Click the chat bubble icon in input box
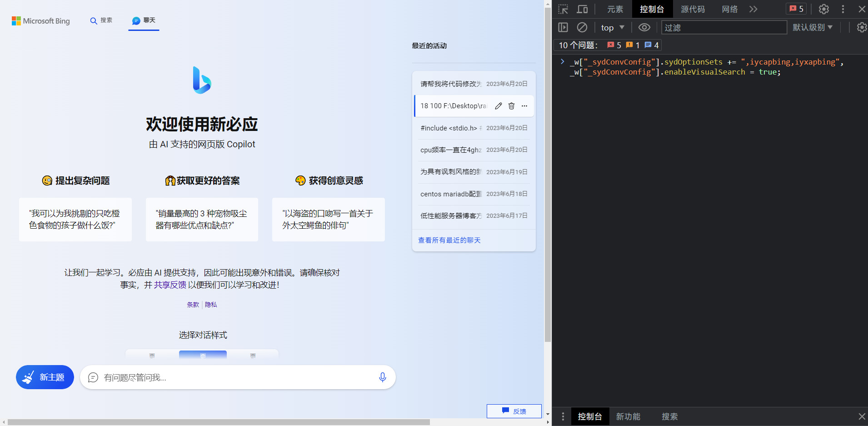The width and height of the screenshot is (868, 426). point(93,377)
